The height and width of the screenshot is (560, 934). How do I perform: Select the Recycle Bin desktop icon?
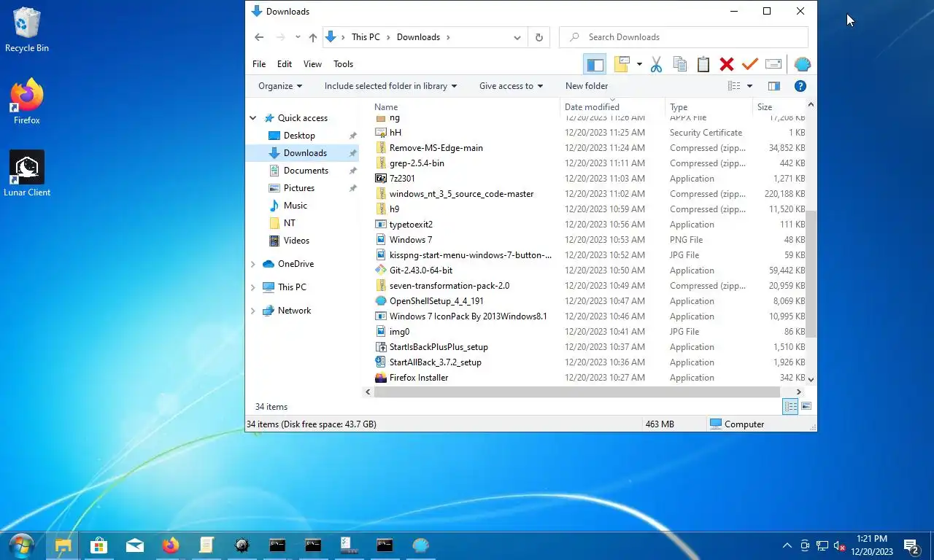coord(27,30)
